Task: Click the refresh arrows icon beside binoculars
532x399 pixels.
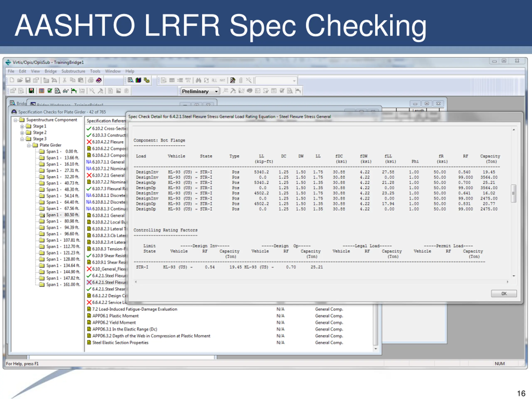Action: [x=206, y=80]
